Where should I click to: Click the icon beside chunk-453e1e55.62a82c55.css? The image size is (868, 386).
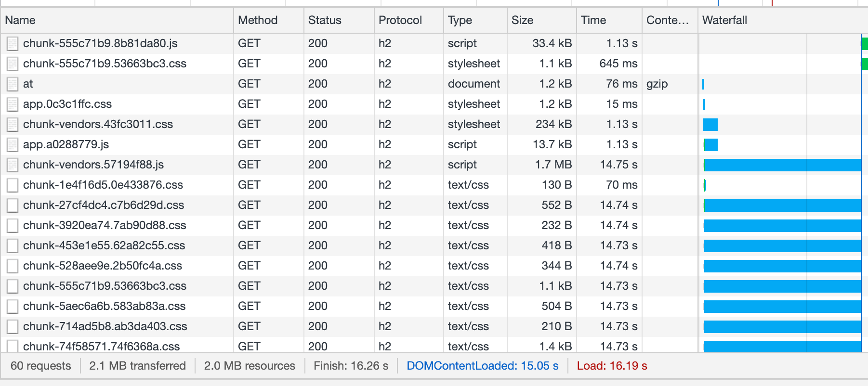(13, 246)
